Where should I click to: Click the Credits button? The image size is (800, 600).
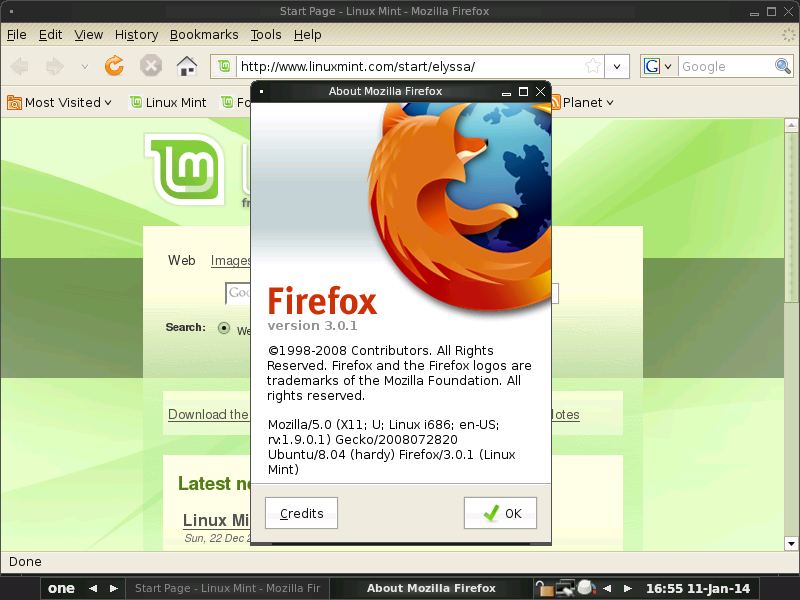pos(302,513)
